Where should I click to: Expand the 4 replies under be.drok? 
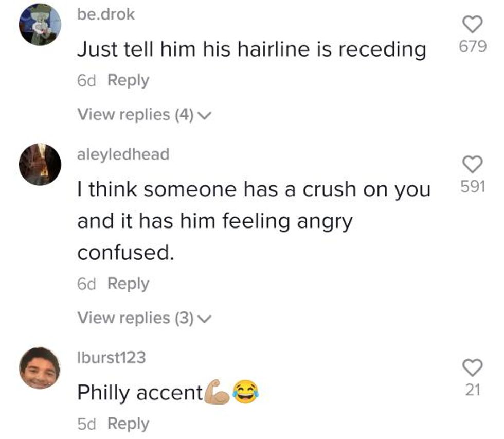pyautogui.click(x=135, y=114)
